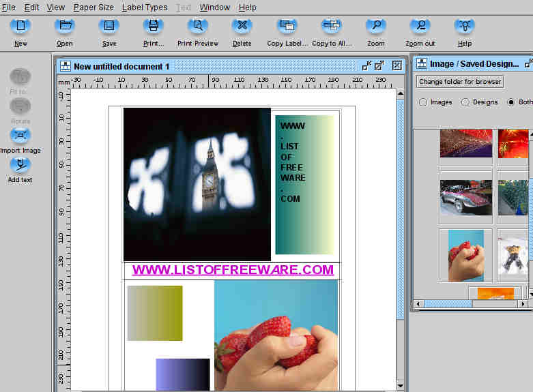This screenshot has width=533, height=392.
Task: Click the Add text sidebar icon
Action: pos(20,166)
